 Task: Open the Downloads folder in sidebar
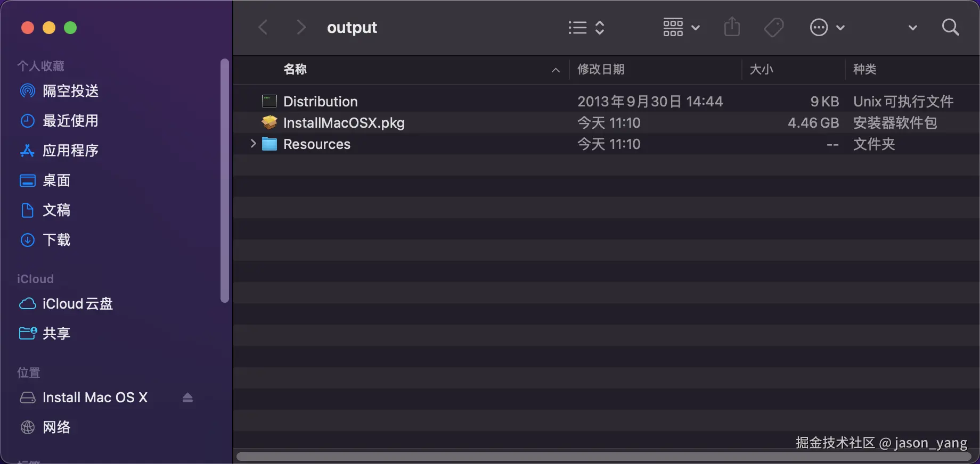tap(56, 240)
